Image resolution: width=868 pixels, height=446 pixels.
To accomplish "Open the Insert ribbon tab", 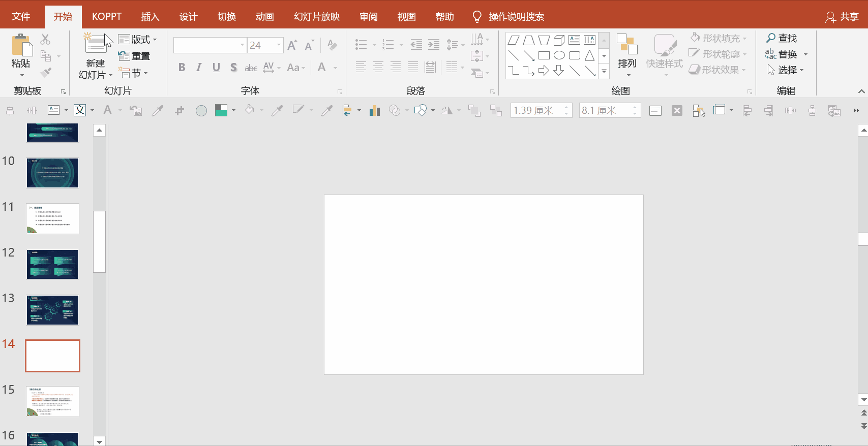I will tap(150, 17).
